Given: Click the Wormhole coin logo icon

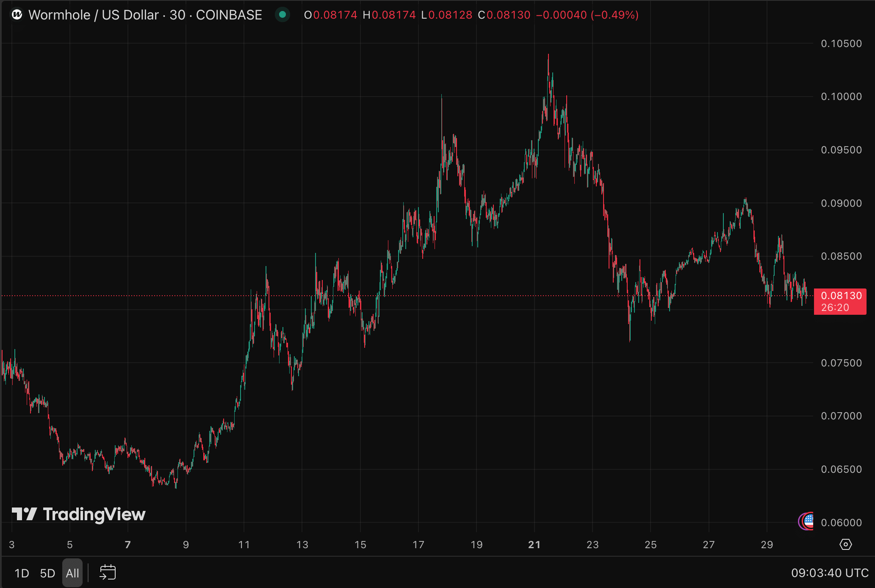Looking at the screenshot, I should [x=17, y=15].
